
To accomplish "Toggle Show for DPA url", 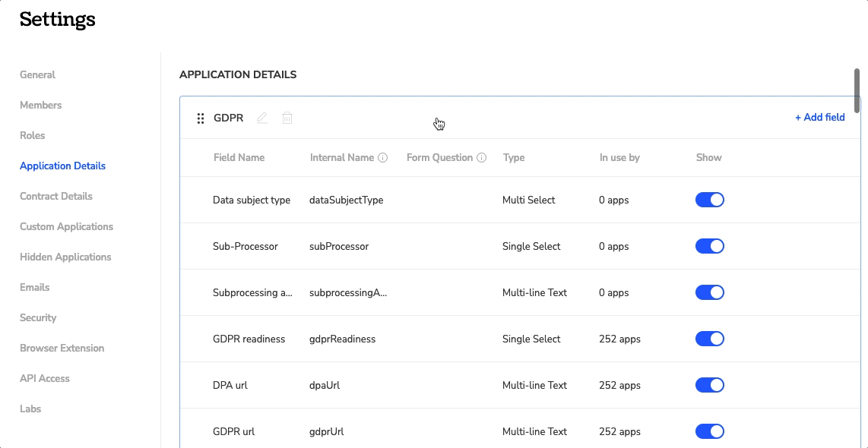I will click(x=710, y=385).
